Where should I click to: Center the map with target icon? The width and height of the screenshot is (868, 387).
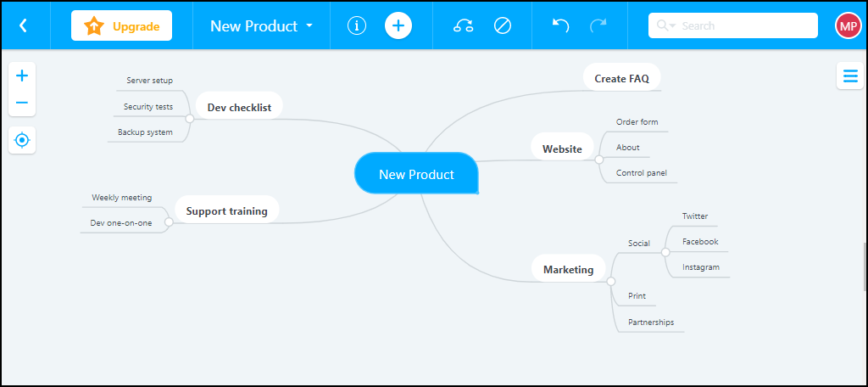coord(22,140)
